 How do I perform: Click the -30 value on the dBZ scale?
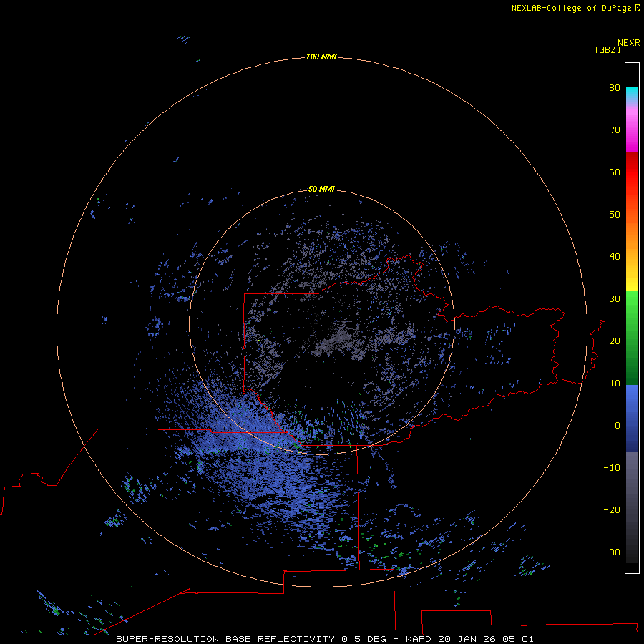tap(612, 552)
